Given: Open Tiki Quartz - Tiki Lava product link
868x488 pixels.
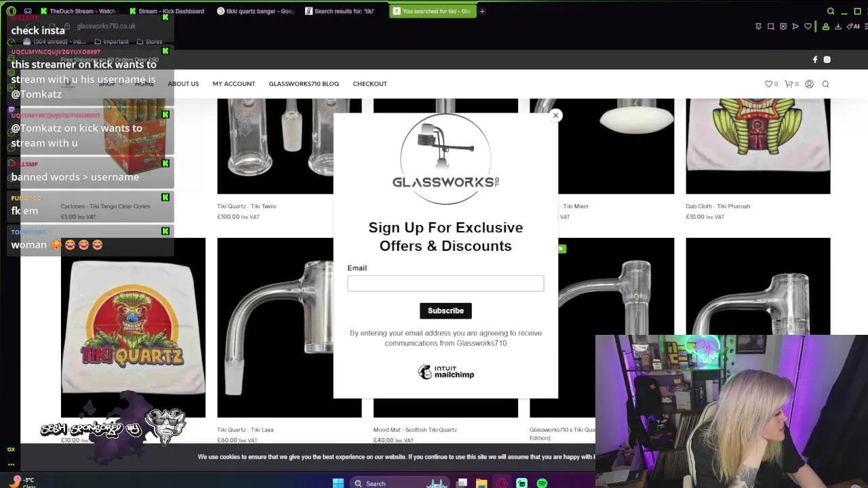Looking at the screenshot, I should 245,430.
